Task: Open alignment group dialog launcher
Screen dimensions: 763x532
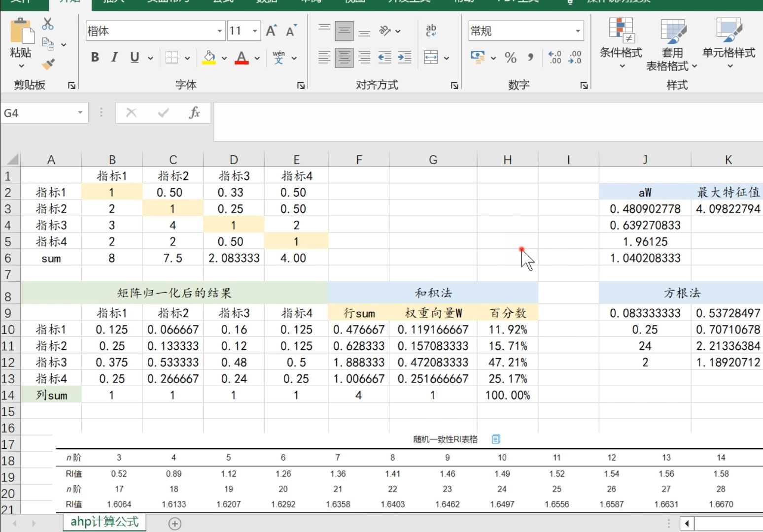Action: click(x=454, y=86)
